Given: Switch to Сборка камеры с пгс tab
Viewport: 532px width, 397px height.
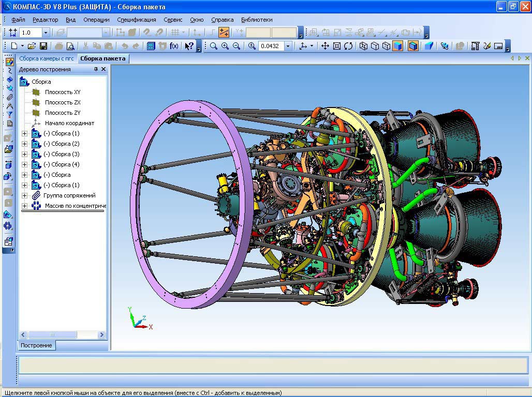Looking at the screenshot, I should 47,58.
